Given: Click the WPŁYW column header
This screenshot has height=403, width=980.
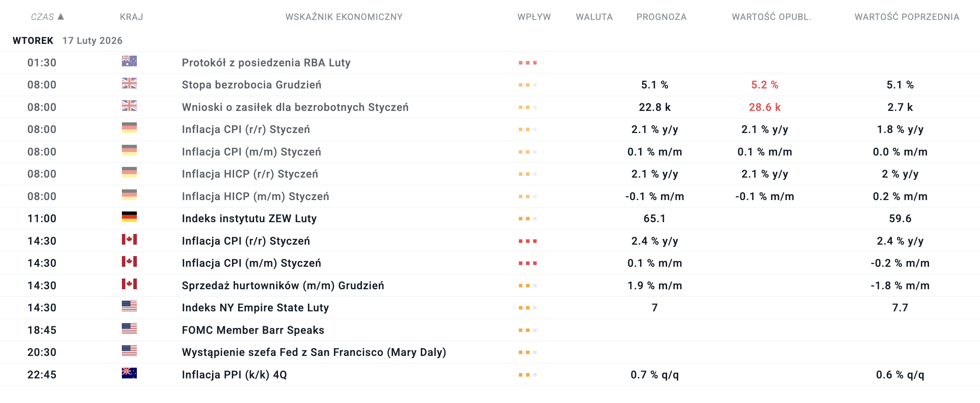Looking at the screenshot, I should [534, 17].
